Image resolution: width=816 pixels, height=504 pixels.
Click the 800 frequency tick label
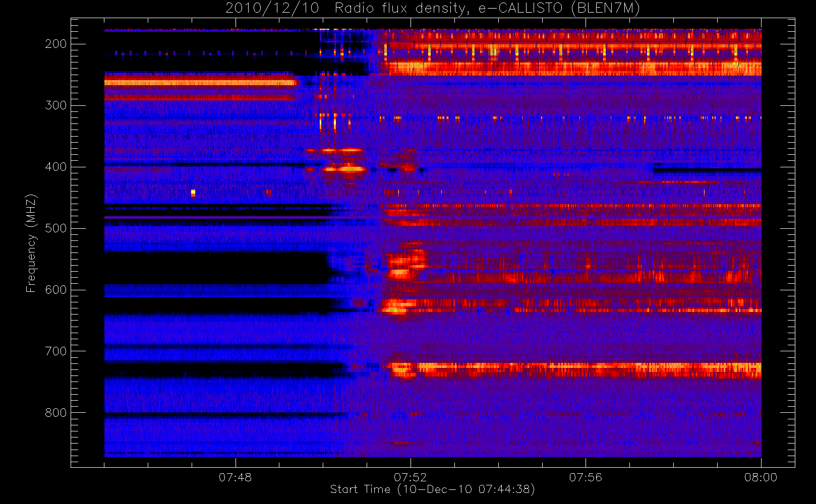55,413
